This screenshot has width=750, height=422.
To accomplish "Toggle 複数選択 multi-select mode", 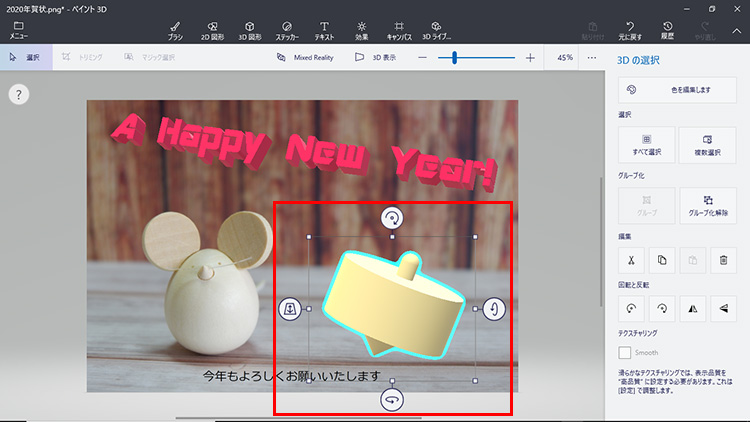I will pos(707,145).
